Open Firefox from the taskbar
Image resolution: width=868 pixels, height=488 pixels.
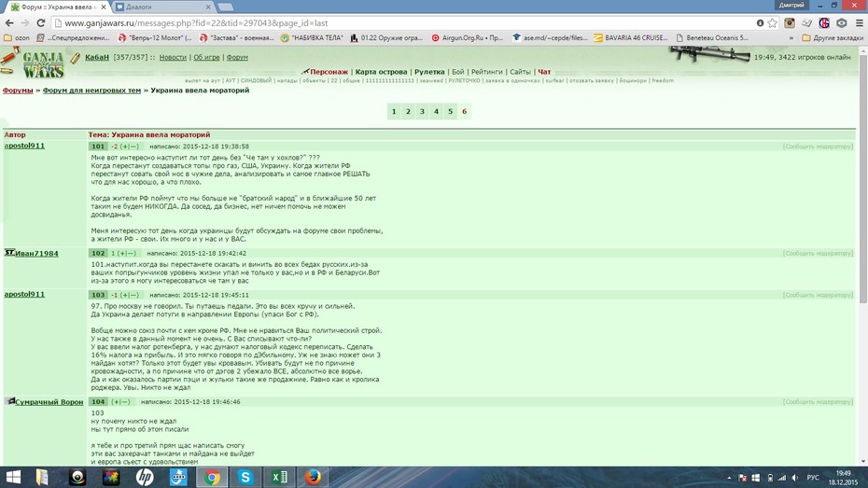(313, 477)
